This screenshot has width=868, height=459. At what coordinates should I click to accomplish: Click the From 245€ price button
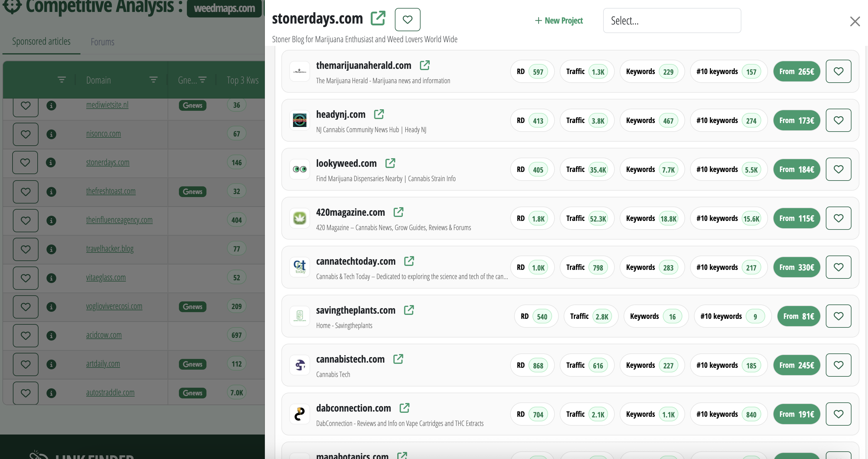tap(796, 365)
